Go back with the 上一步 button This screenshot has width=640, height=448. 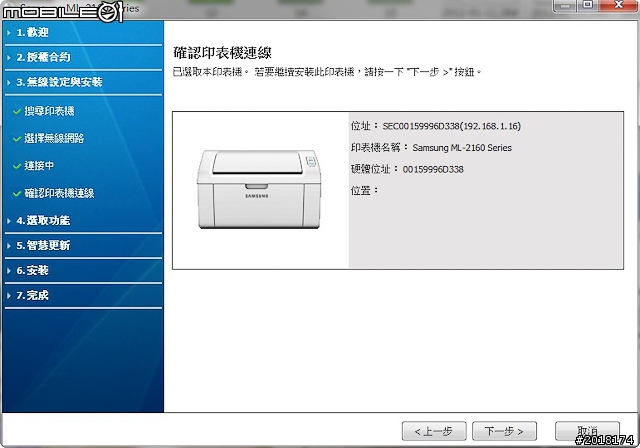(434, 431)
